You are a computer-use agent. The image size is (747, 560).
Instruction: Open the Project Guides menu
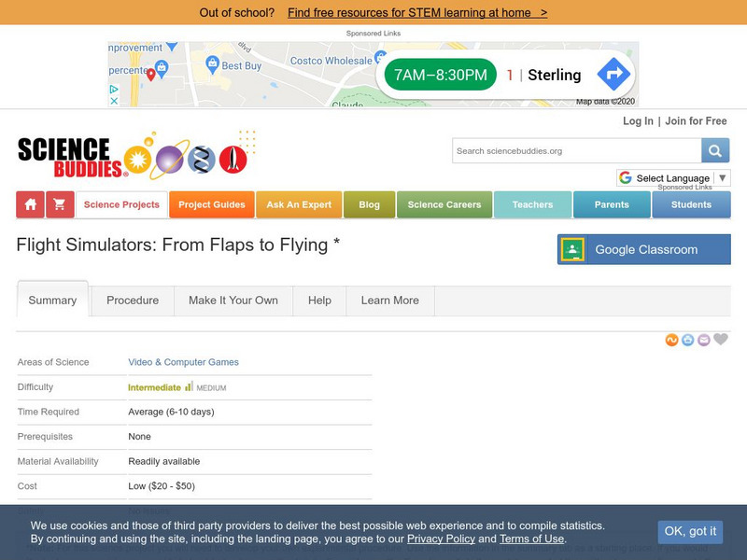[212, 204]
